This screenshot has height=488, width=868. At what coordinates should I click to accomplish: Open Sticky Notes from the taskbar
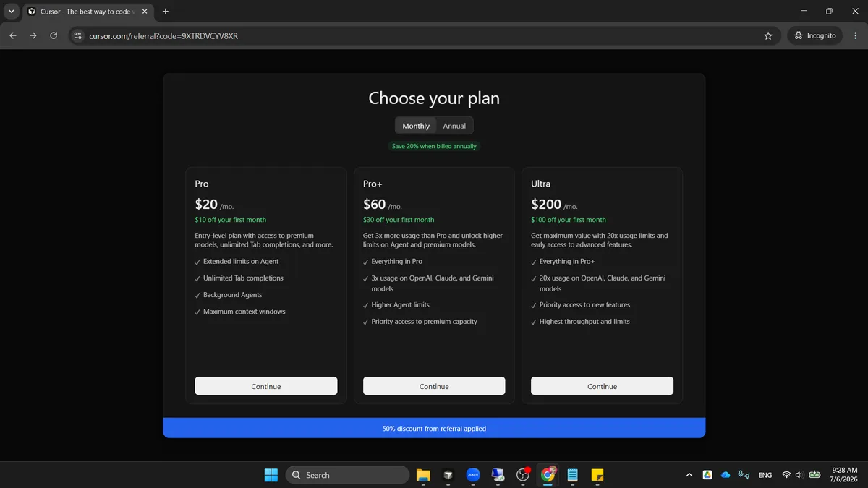point(597,475)
